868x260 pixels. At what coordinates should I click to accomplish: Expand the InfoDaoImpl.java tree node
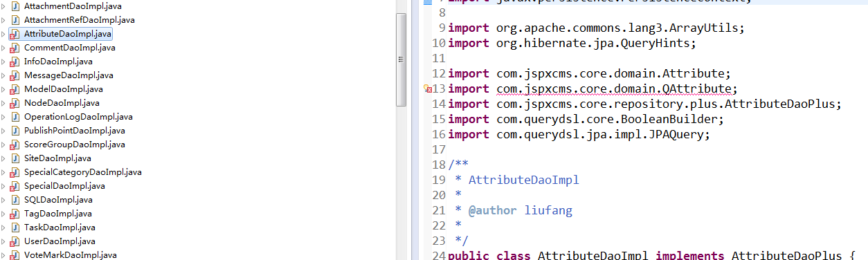pyautogui.click(x=3, y=62)
